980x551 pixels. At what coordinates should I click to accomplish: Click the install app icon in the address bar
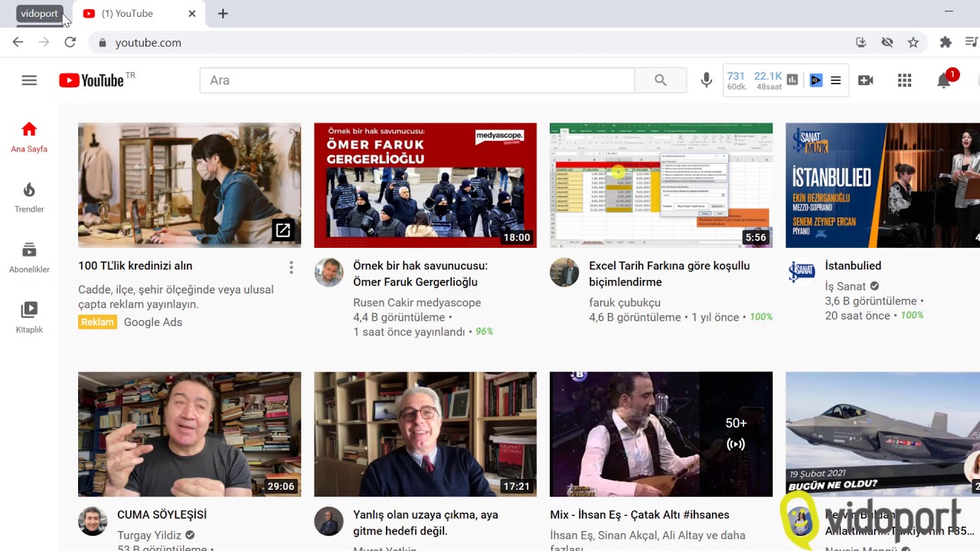click(861, 43)
